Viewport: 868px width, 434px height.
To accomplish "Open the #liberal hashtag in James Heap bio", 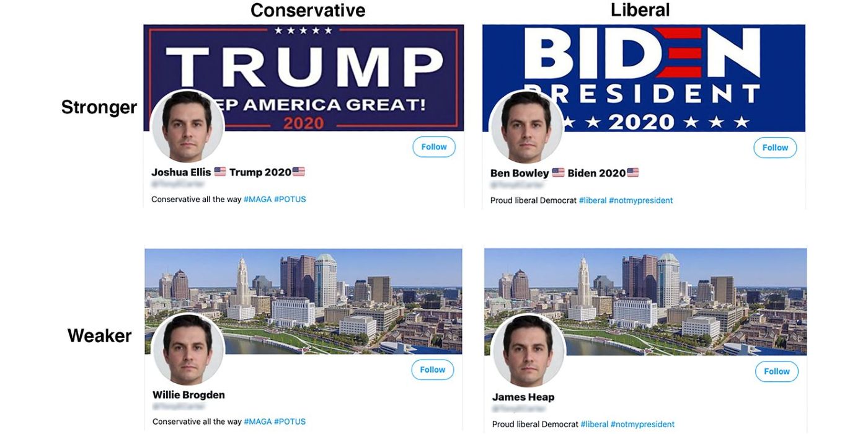I will click(x=595, y=425).
